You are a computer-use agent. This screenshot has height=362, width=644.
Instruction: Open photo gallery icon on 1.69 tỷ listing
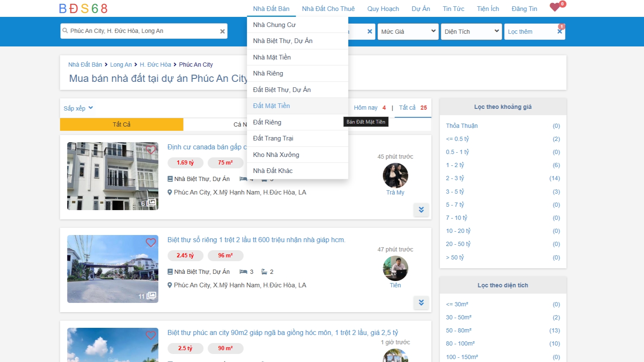(151, 203)
